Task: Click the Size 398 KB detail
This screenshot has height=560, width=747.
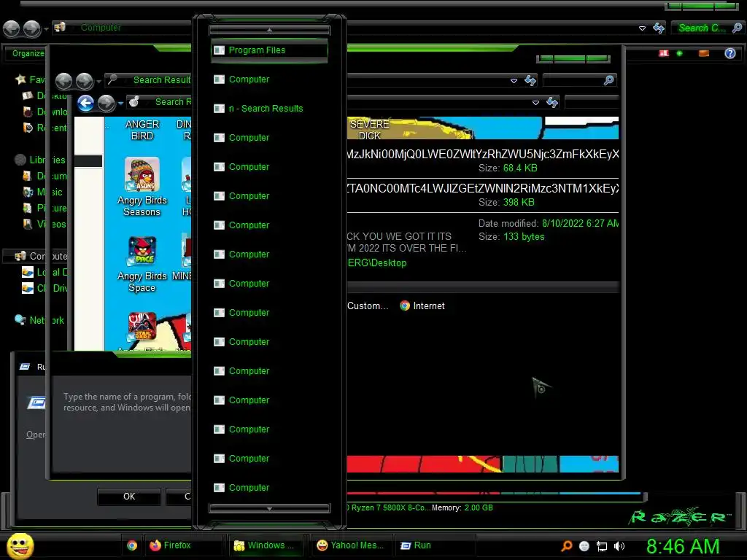Action: (506, 203)
